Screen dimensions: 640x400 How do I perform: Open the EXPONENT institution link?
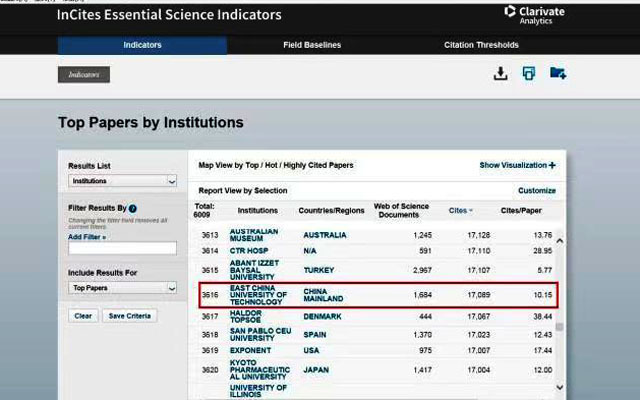click(250, 351)
